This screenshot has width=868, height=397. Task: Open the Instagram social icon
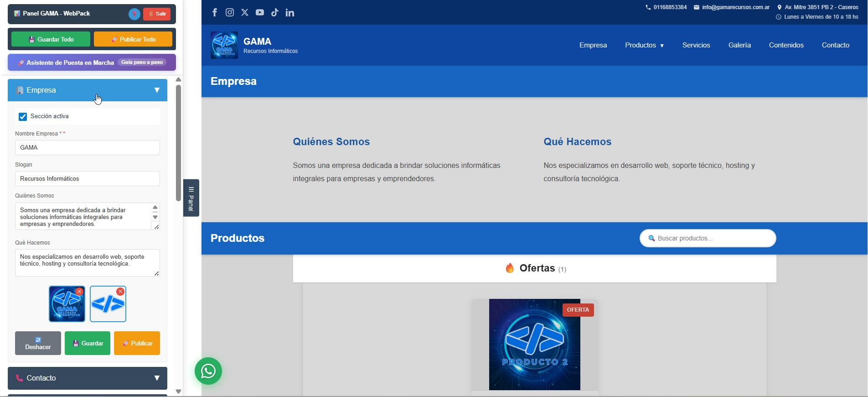tap(230, 12)
